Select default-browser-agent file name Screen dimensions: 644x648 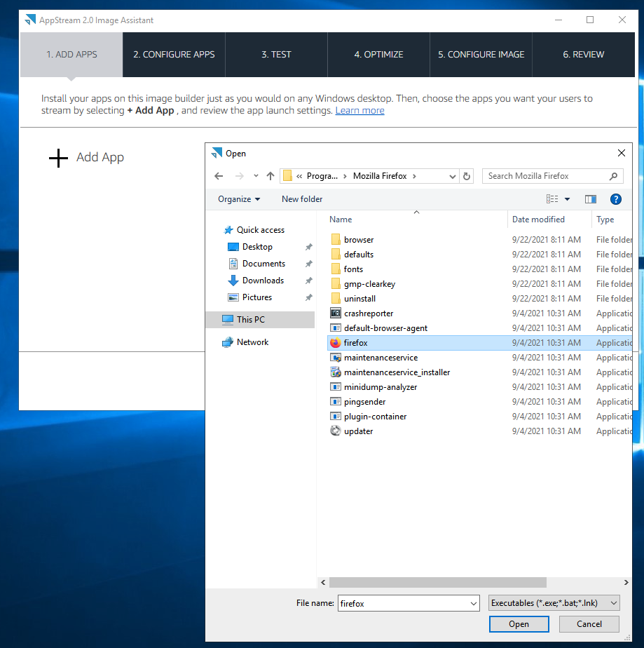tap(385, 328)
